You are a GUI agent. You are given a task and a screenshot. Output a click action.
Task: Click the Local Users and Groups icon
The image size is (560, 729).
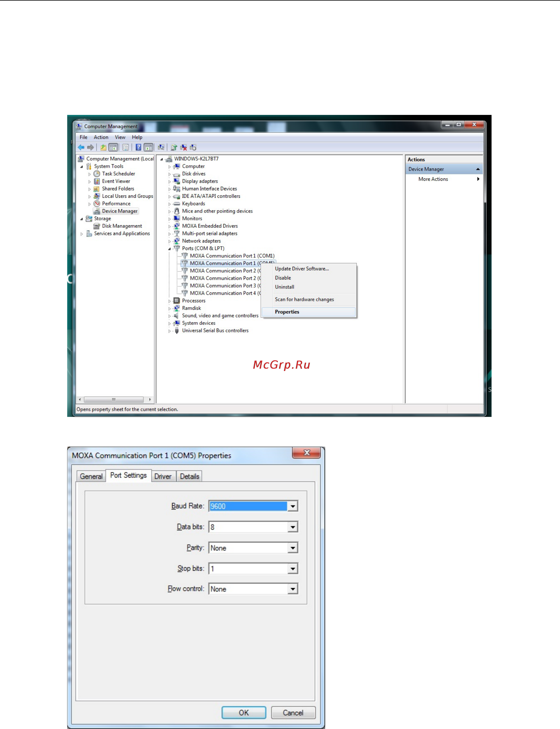(97, 196)
